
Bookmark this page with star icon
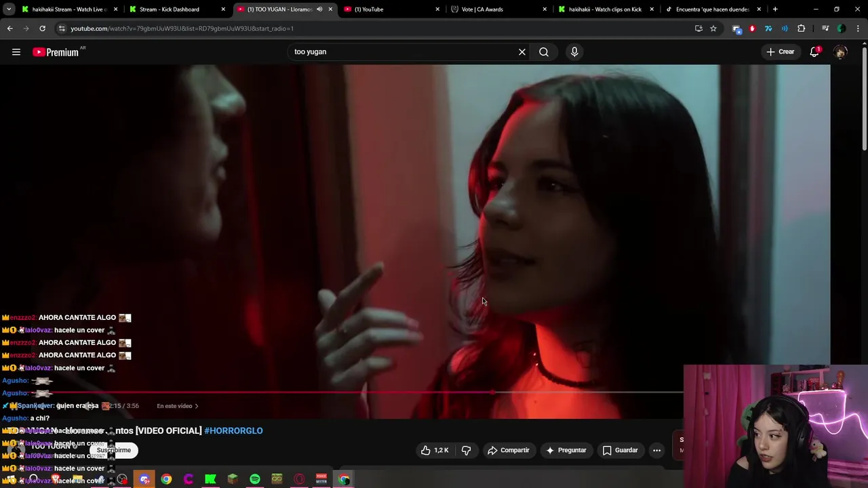pos(713,28)
